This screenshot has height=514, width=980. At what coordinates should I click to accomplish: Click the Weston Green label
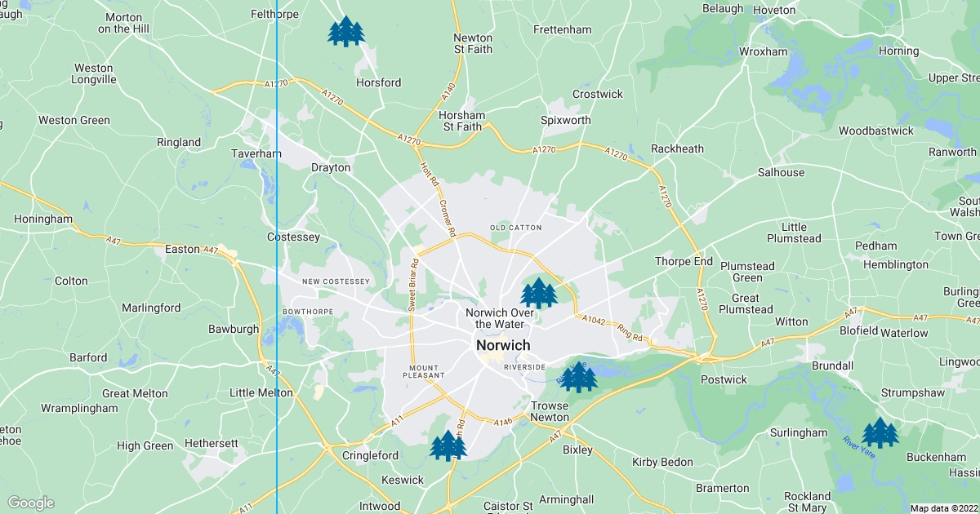[74, 120]
